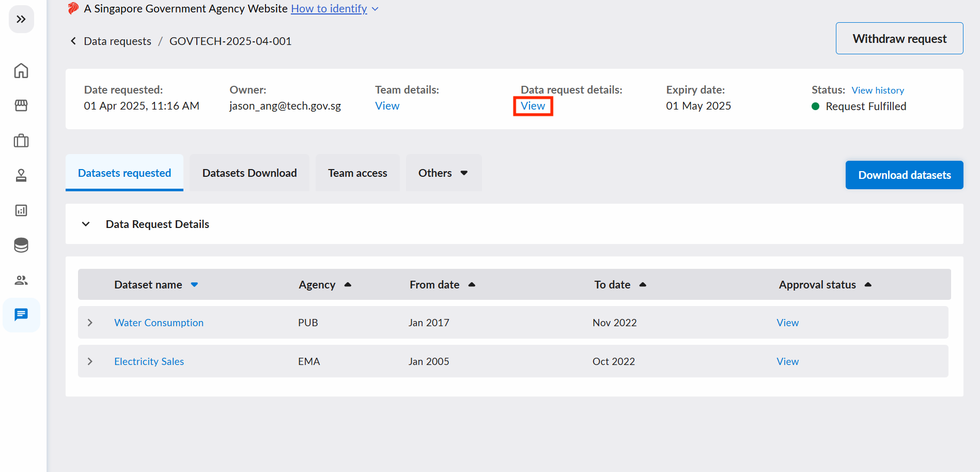Screen dimensions: 980x472
Task: Open the Home icon in the sidebar
Action: click(21, 70)
